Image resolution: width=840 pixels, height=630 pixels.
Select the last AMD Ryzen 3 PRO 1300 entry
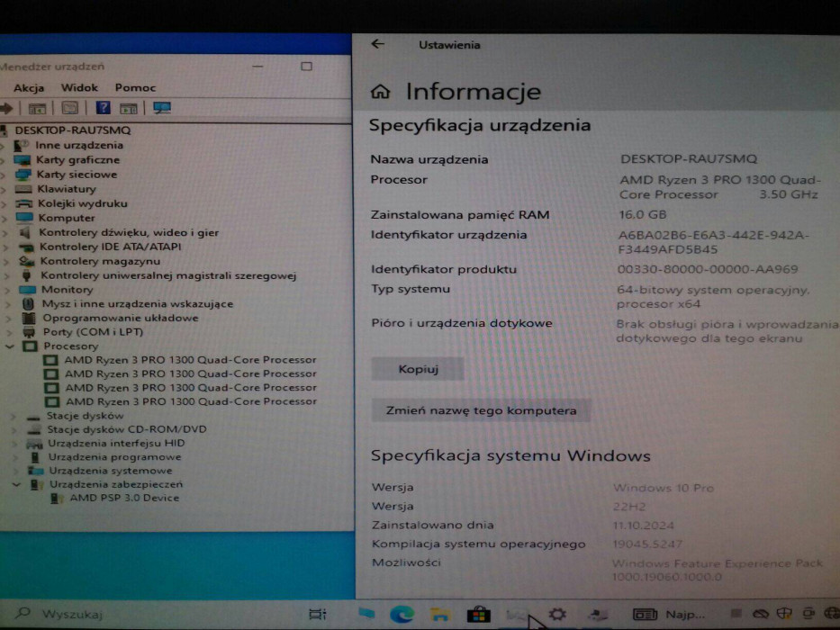click(x=191, y=401)
